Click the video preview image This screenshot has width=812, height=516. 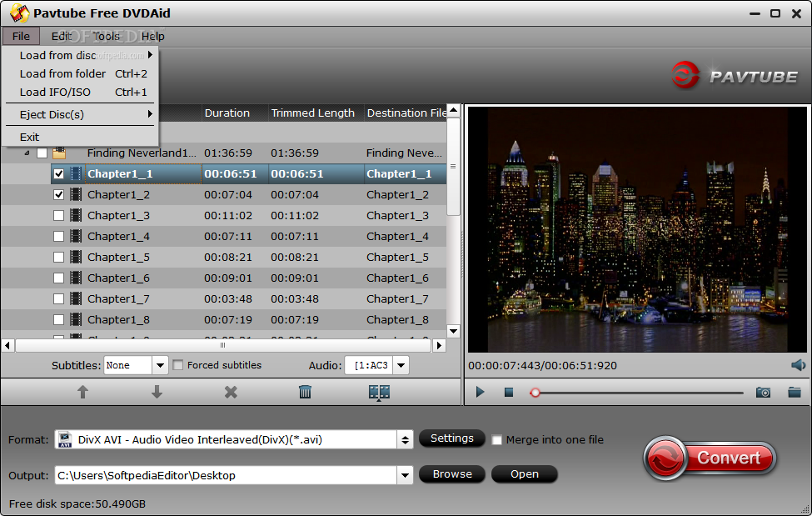click(x=637, y=229)
